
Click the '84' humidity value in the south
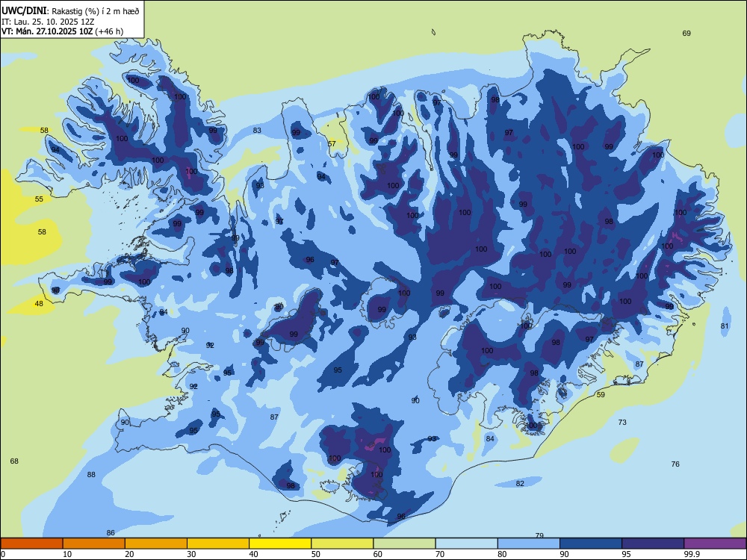[490, 438]
